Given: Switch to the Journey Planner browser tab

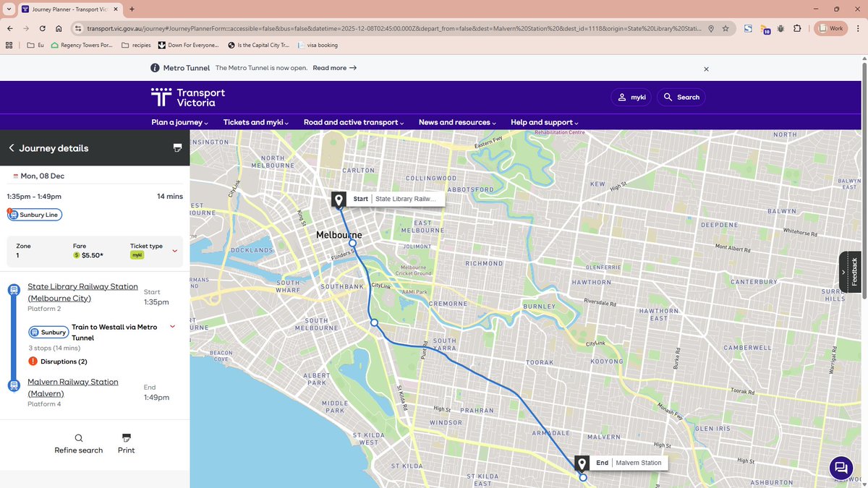Looking at the screenshot, I should [71, 9].
